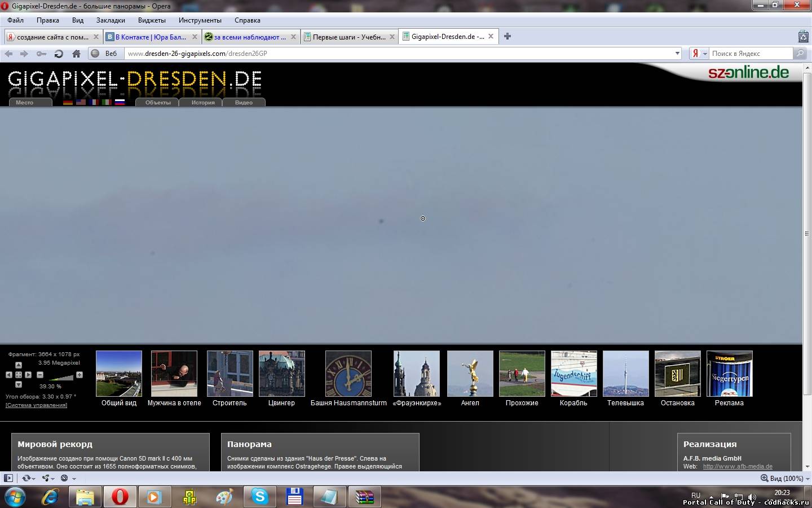The height and width of the screenshot is (508, 812).
Task: Open the Видео site tab
Action: (244, 102)
